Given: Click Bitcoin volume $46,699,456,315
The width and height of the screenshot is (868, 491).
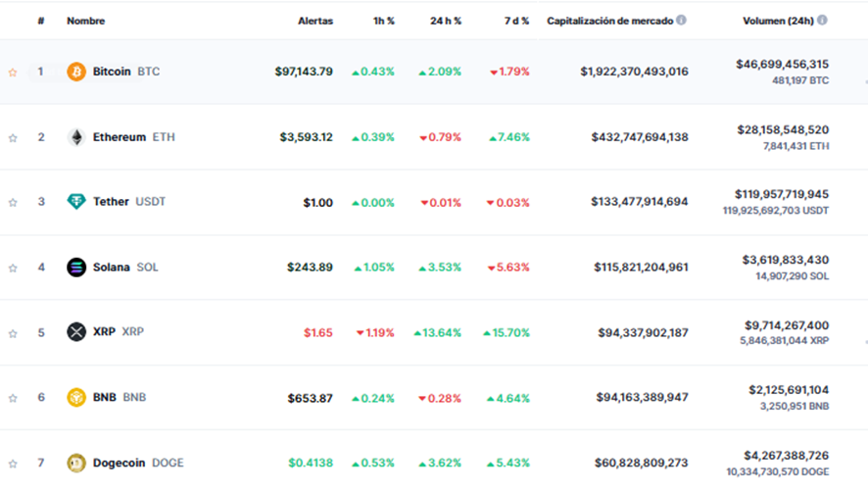Looking at the screenshot, I should click(782, 65).
